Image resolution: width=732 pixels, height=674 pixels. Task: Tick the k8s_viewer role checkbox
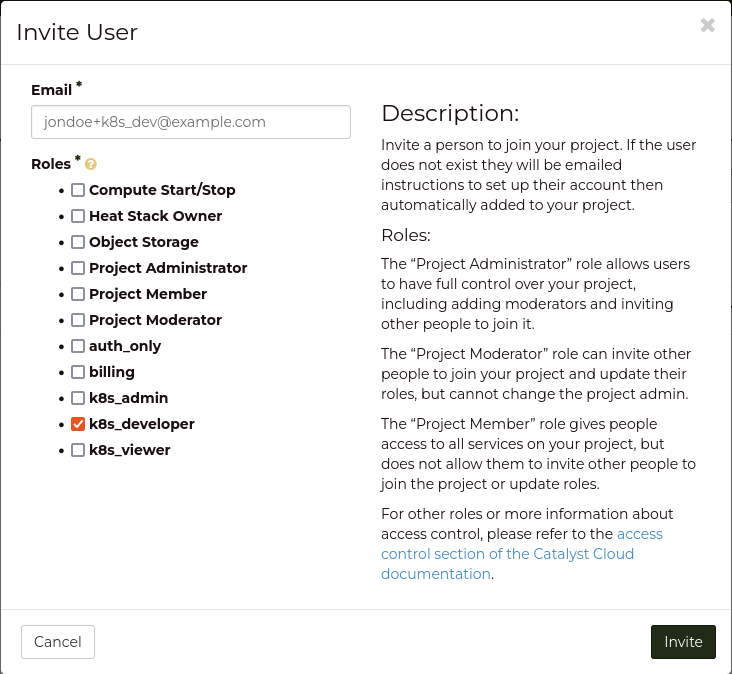(78, 450)
